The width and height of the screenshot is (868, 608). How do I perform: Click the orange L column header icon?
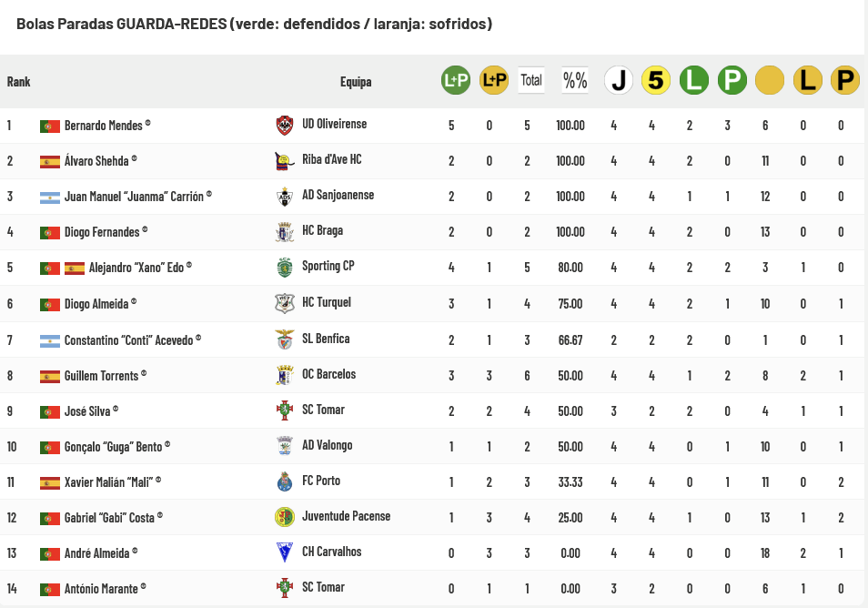click(807, 81)
